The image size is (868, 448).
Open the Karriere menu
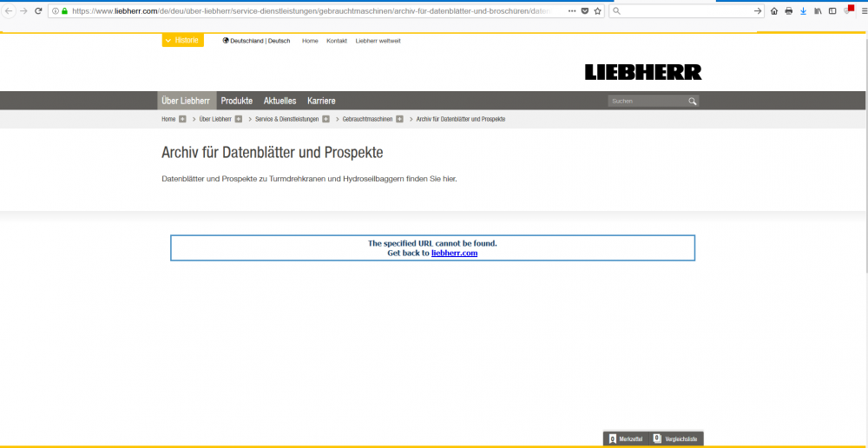click(x=322, y=101)
